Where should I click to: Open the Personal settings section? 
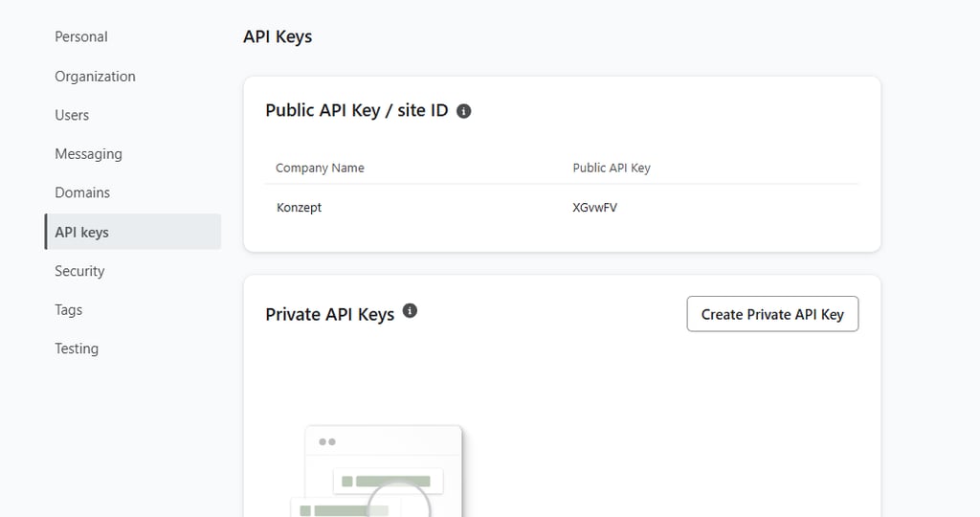[81, 37]
